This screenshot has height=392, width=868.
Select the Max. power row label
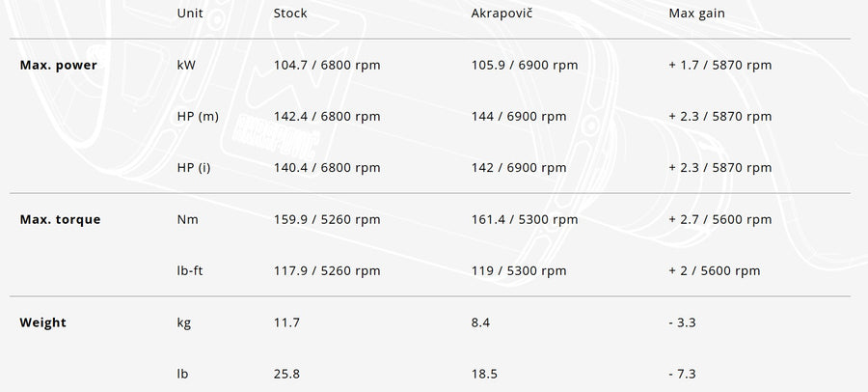tap(58, 65)
